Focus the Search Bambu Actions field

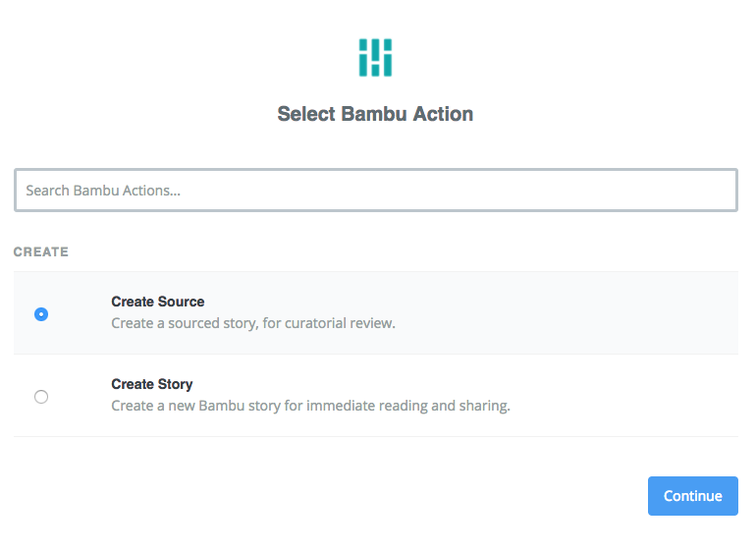pos(376,191)
